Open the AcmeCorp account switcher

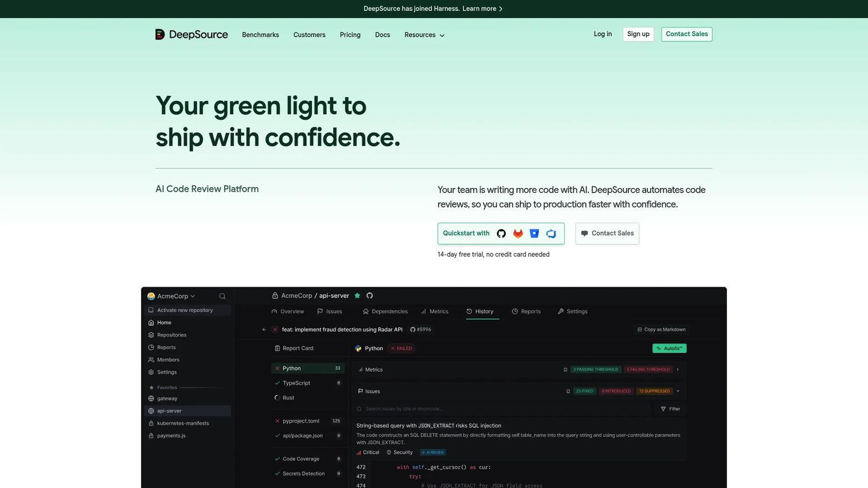point(171,296)
